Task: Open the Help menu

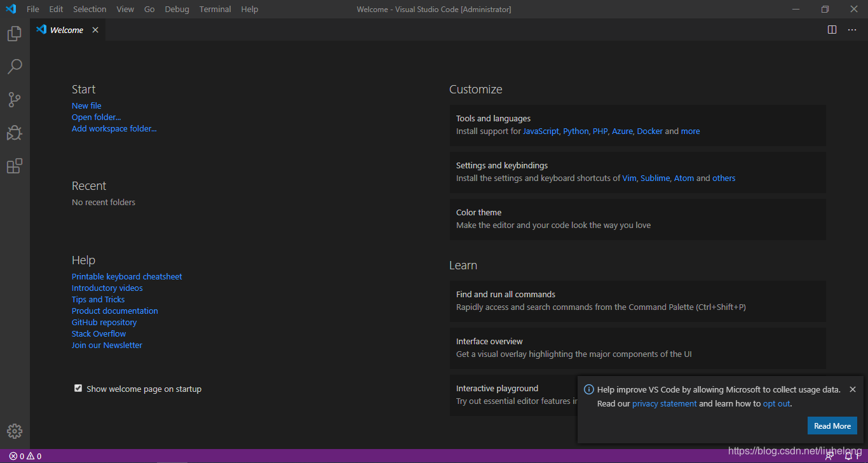Action: [x=250, y=9]
